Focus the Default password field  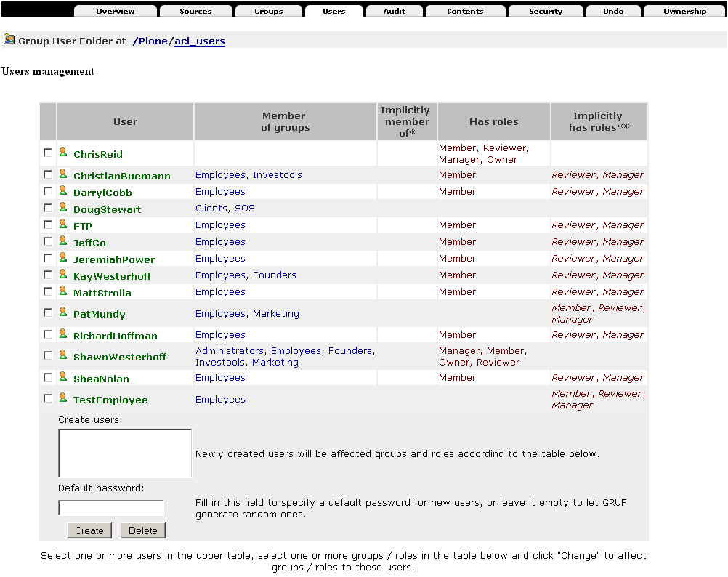pyautogui.click(x=111, y=508)
